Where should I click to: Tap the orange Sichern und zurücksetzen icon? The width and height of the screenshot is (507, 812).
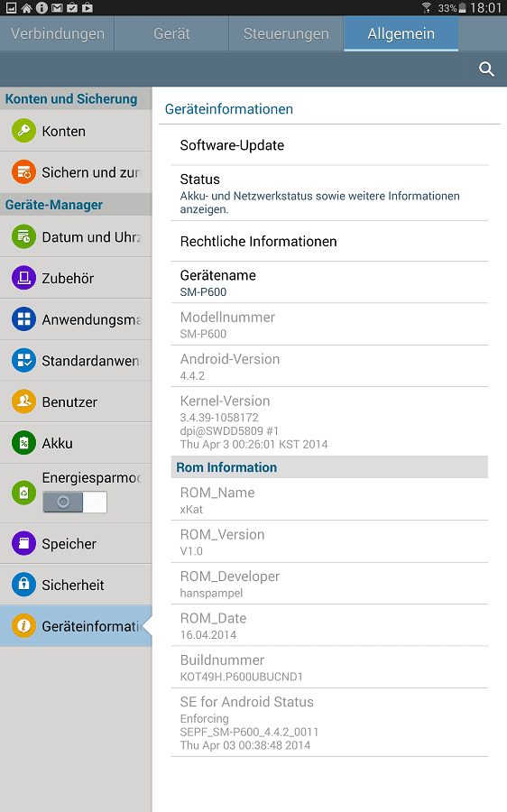[23, 172]
